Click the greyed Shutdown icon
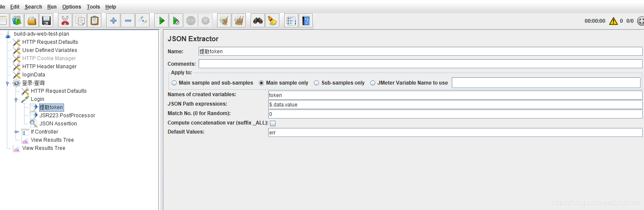The height and width of the screenshot is (210, 644). coord(205,20)
